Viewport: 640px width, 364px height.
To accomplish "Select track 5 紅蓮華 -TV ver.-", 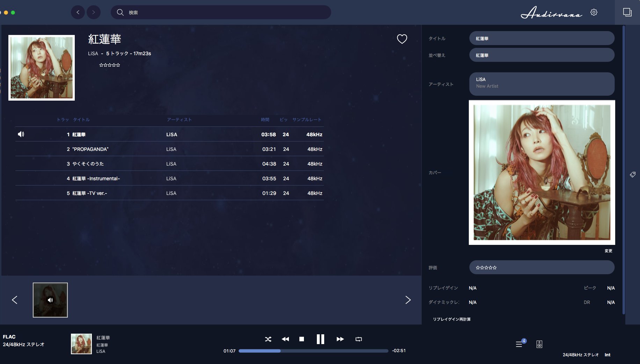I will [x=169, y=193].
